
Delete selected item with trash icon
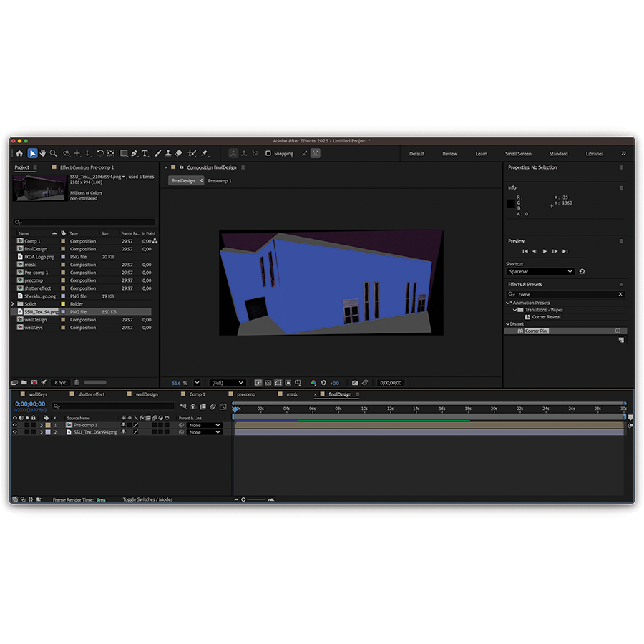(77, 383)
